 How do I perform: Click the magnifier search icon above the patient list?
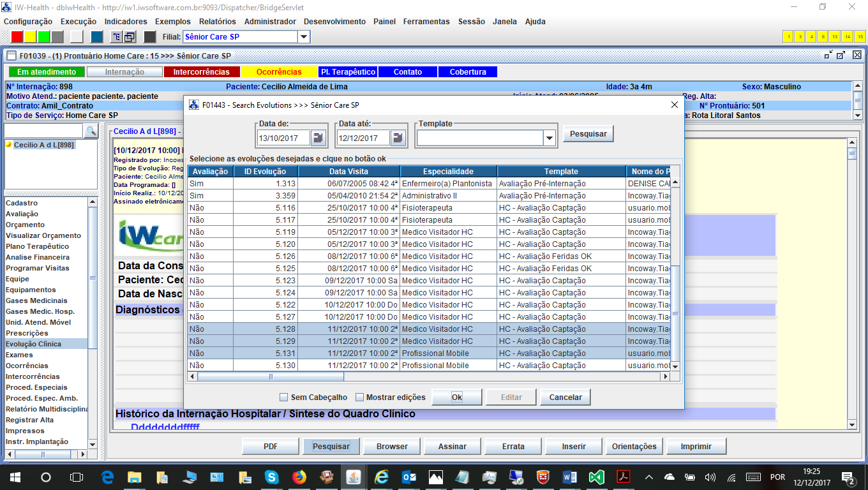click(91, 131)
